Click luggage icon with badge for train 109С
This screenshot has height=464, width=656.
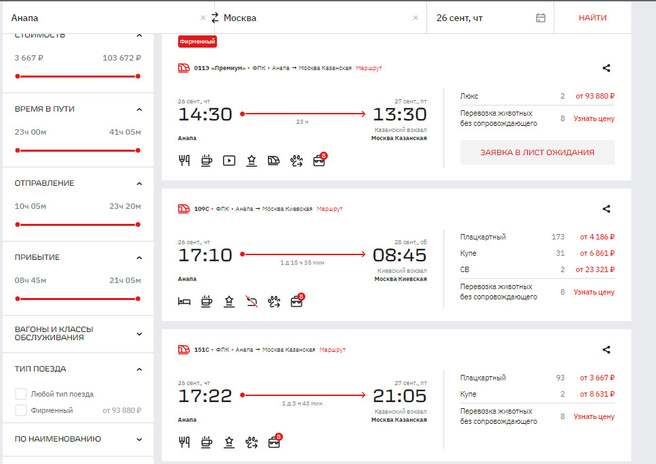[x=297, y=300]
